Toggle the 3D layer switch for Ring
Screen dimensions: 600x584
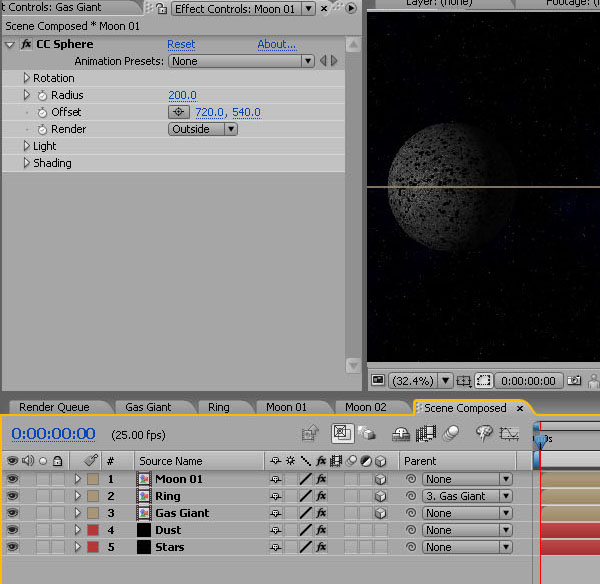pyautogui.click(x=380, y=496)
